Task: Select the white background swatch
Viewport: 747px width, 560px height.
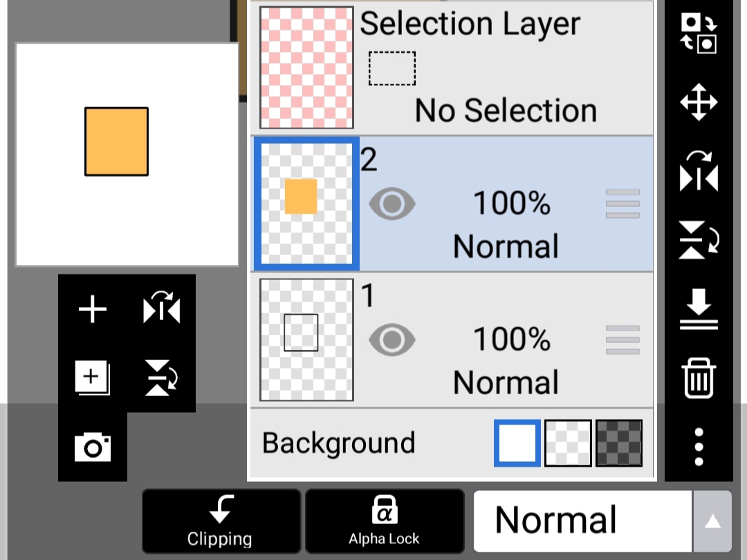Action: pos(517,443)
